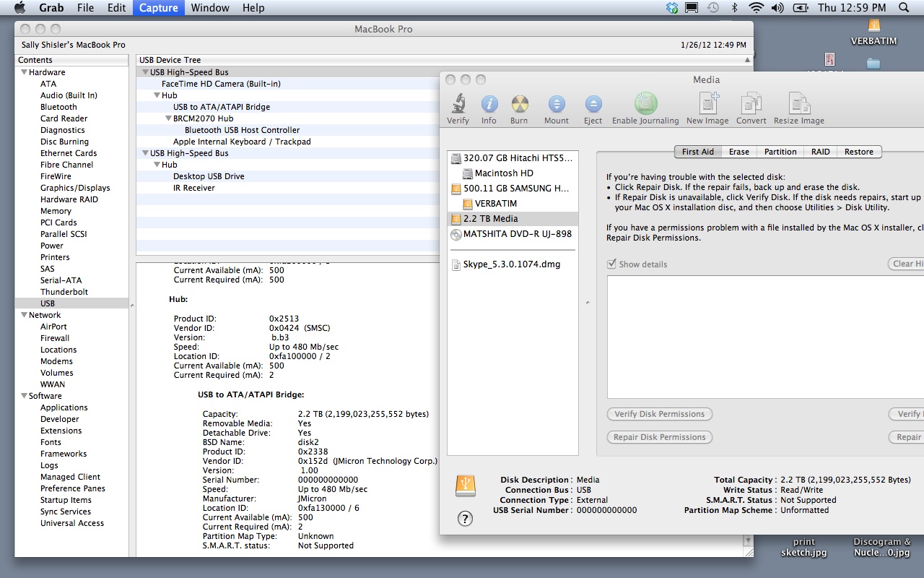Screen dimensions: 924x578
Task: Select Serial-ATA in Contents sidebar
Action: pyautogui.click(x=61, y=280)
